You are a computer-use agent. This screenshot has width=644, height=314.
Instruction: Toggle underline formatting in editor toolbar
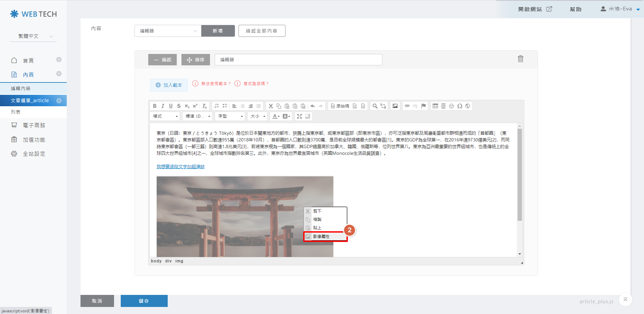point(171,106)
